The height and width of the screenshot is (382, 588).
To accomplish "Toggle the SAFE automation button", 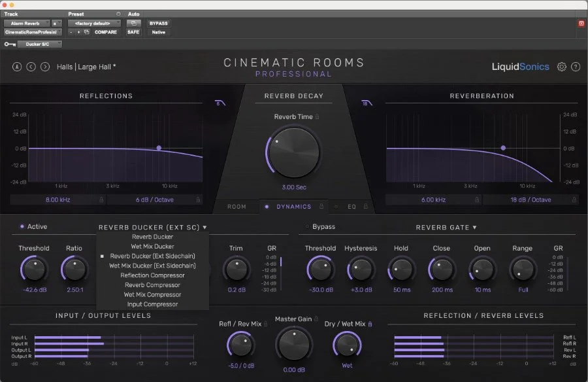I will pos(133,32).
